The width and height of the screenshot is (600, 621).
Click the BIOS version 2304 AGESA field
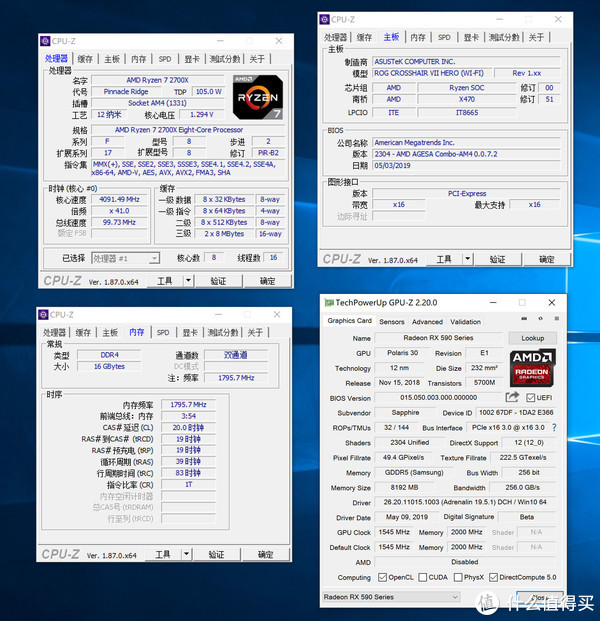pyautogui.click(x=467, y=154)
